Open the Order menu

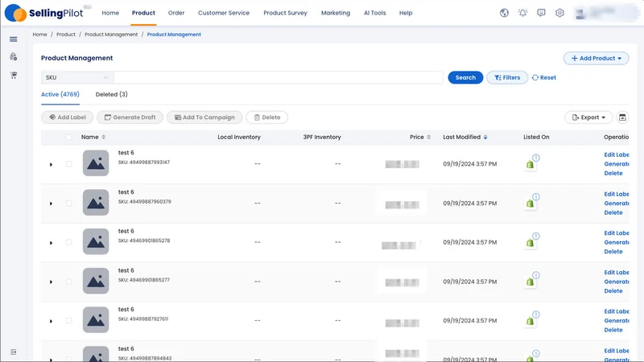coord(176,13)
